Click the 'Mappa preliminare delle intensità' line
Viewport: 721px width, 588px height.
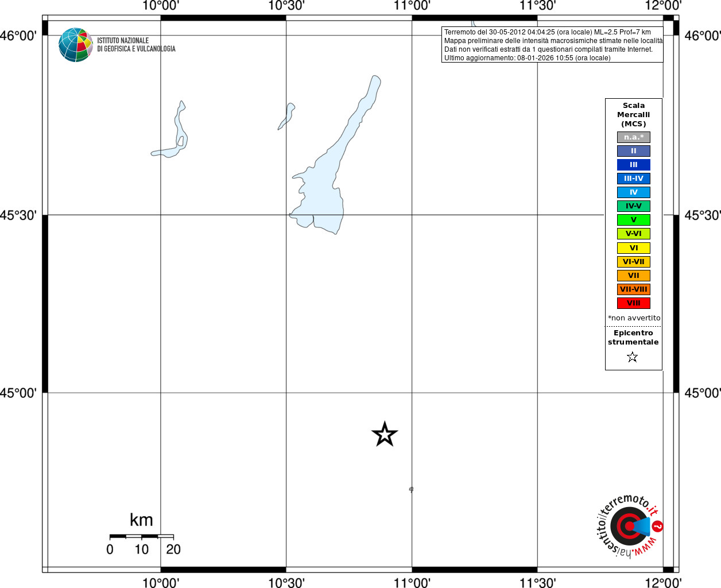[x=553, y=41]
